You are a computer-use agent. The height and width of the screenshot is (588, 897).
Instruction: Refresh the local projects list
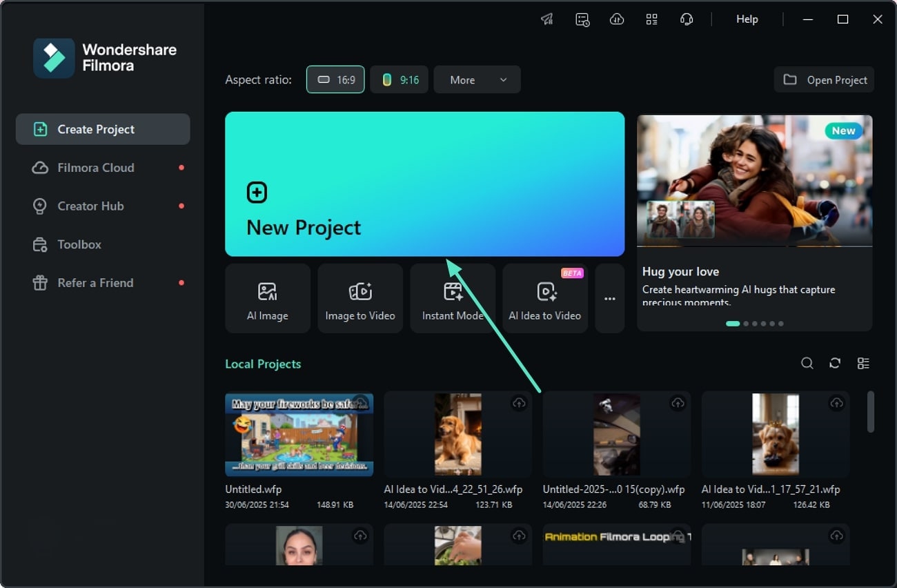tap(835, 363)
